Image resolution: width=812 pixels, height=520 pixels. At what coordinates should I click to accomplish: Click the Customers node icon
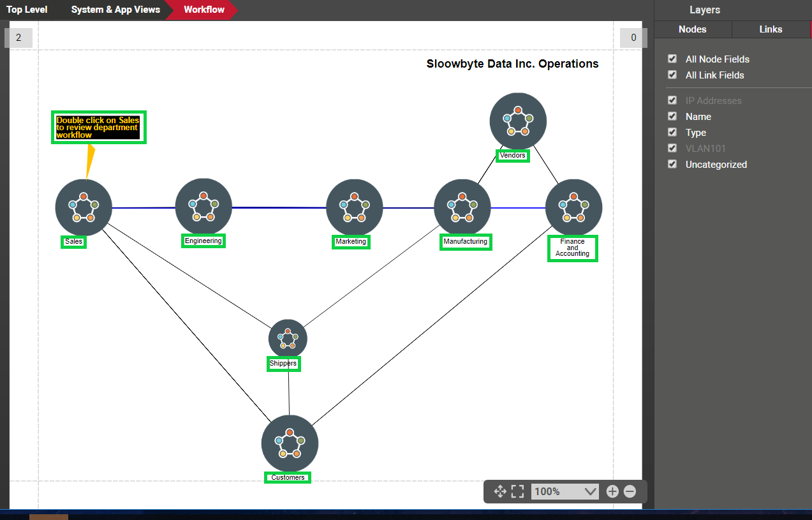tap(290, 443)
